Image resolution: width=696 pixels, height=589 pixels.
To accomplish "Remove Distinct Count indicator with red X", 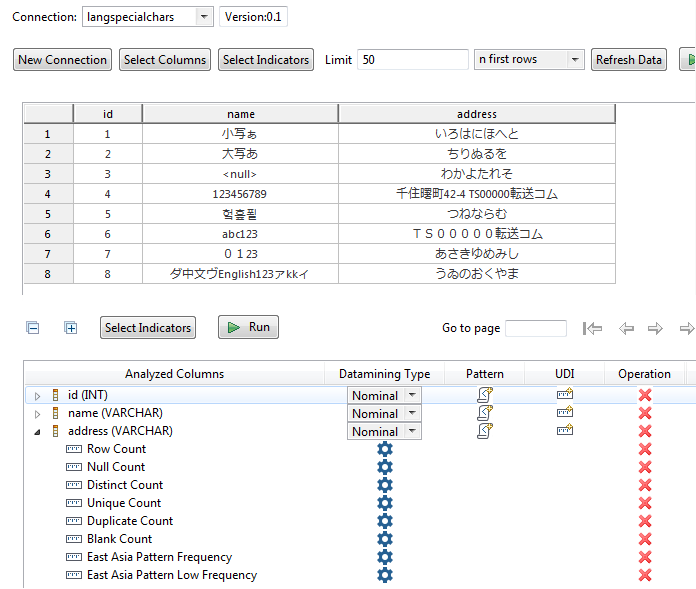I will [645, 485].
